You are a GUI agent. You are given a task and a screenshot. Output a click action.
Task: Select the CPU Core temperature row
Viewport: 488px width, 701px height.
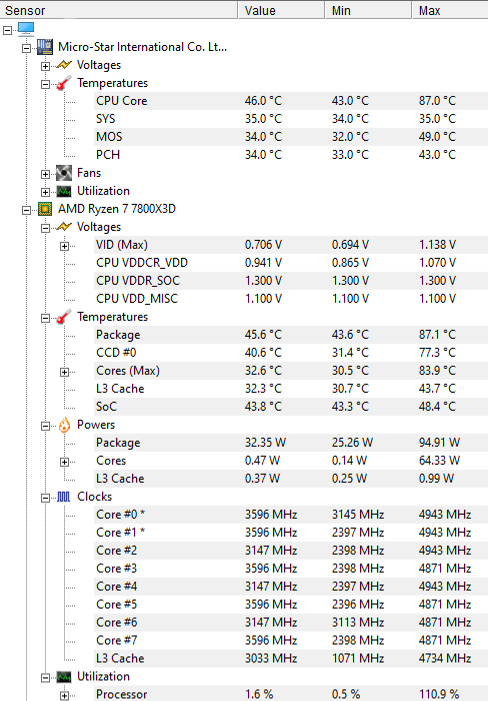tap(291, 101)
